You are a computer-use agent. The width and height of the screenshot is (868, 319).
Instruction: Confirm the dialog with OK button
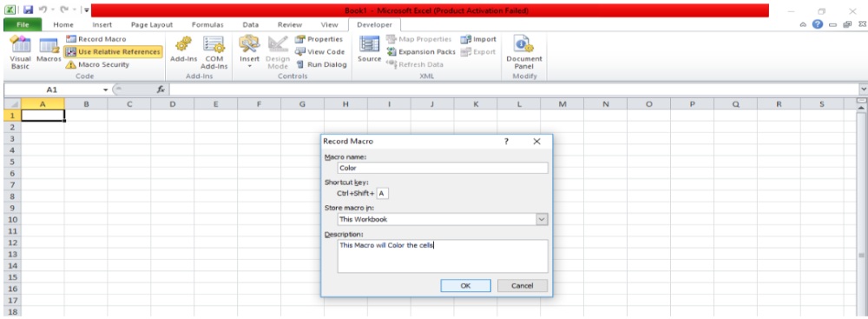point(465,286)
